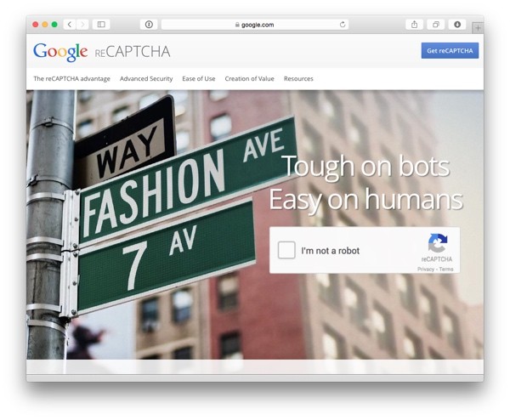Open the Privacy link in widget

point(426,269)
